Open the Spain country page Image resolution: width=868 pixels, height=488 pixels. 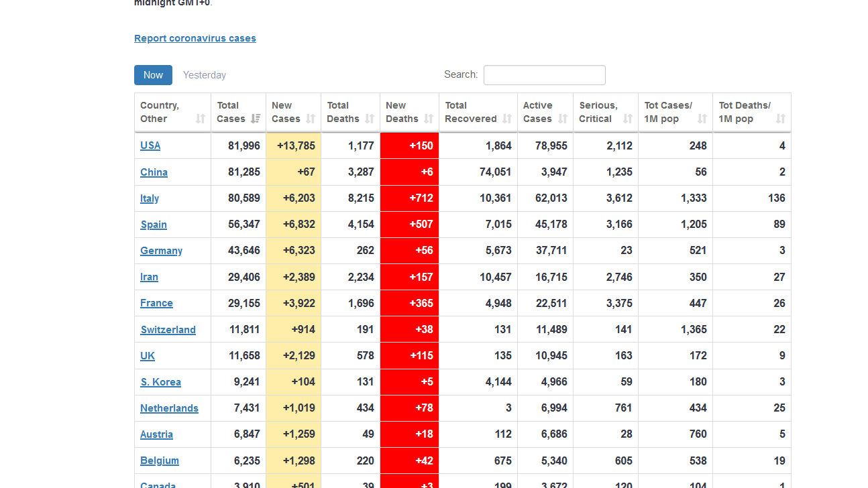tap(154, 225)
